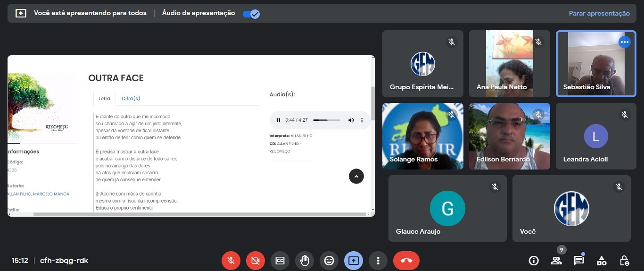
Task: Switch to the Cifra(s) tab
Action: [x=131, y=99]
